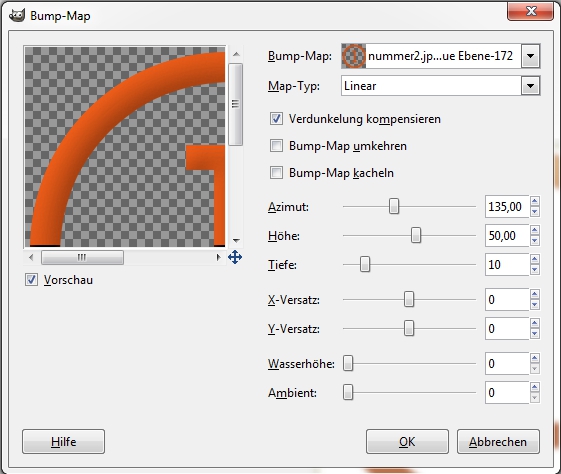Image resolution: width=561 pixels, height=474 pixels.
Task: Click the Azimut spinner up arrow
Action: click(x=535, y=201)
